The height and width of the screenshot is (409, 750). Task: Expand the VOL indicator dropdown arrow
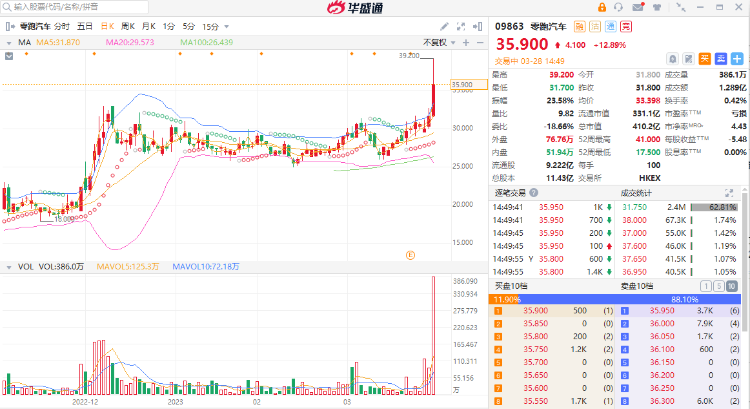coord(9,267)
